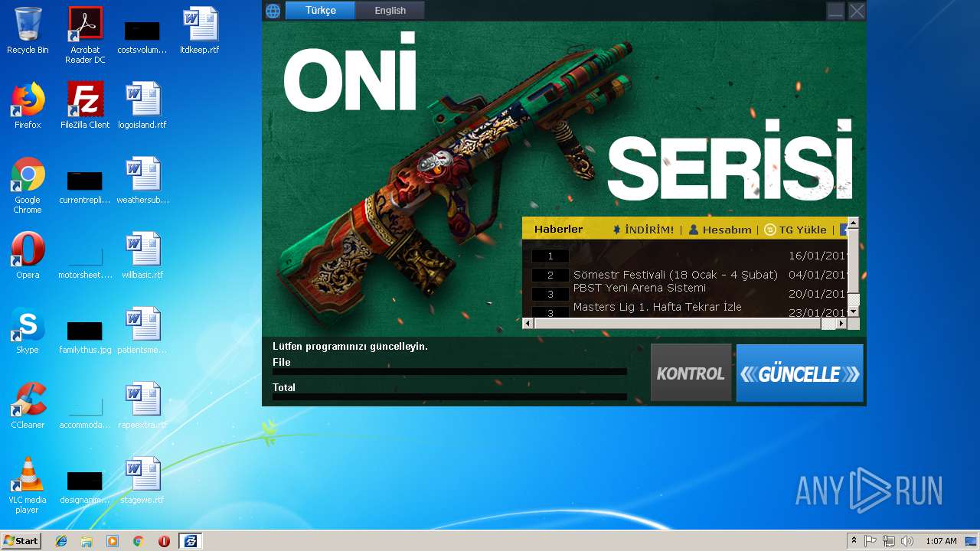
Task: Click the news panel scroll-right arrow
Action: [x=841, y=324]
